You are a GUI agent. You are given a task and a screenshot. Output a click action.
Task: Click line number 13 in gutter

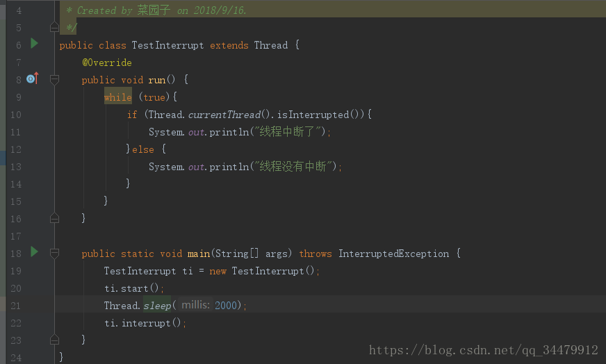[x=16, y=167]
